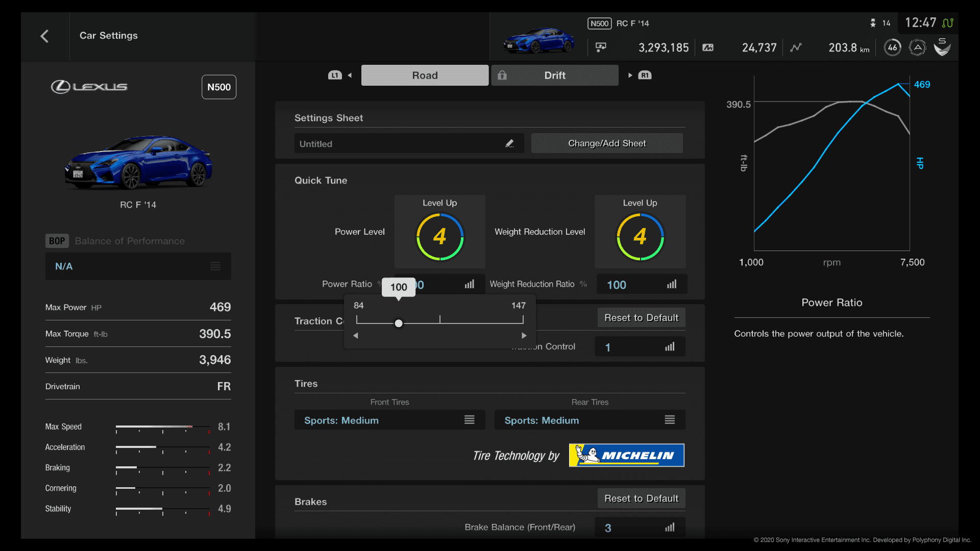Click the Weight Reduction Ratio value 100

click(x=617, y=285)
